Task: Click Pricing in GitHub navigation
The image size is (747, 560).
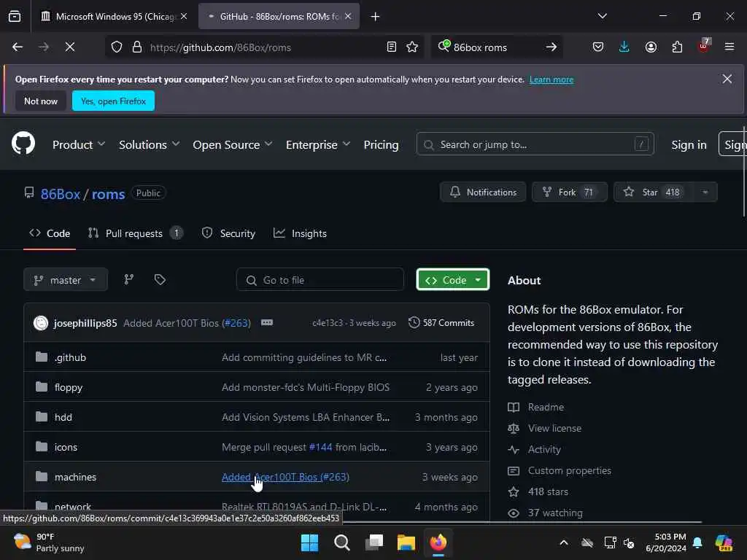Action: [x=381, y=145]
